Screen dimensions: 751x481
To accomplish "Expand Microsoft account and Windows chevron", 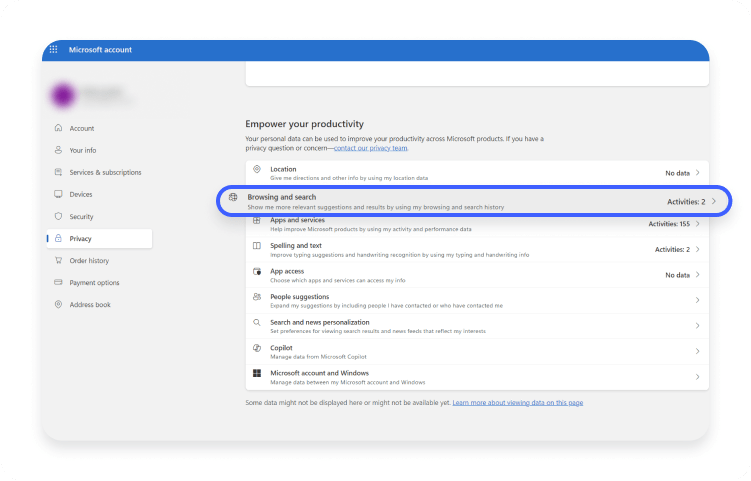I will pyautogui.click(x=697, y=377).
